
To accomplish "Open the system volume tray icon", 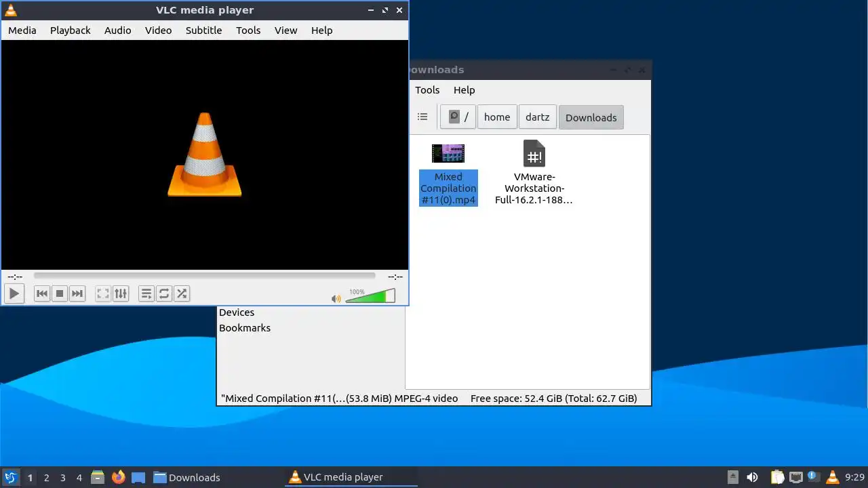I will pos(752,477).
